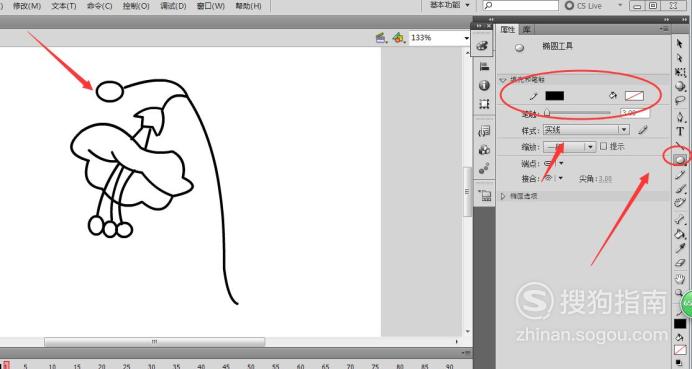The width and height of the screenshot is (692, 369).
Task: Select the Line tool
Action: click(680, 145)
